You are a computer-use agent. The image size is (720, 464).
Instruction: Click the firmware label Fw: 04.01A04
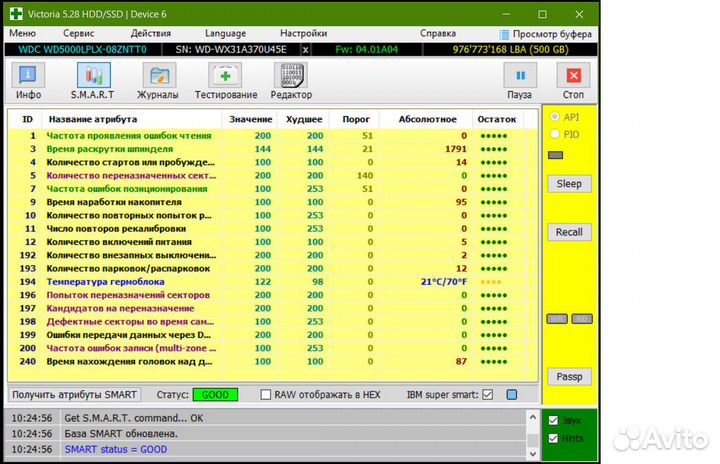[366, 50]
